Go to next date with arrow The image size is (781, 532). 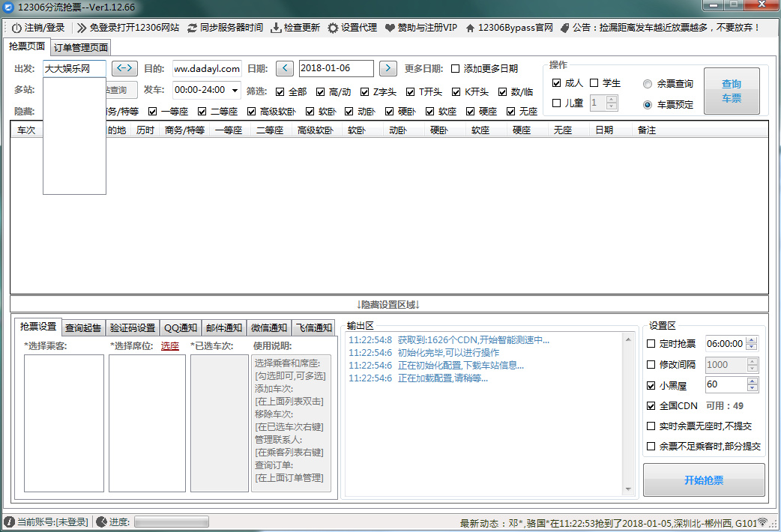click(388, 68)
